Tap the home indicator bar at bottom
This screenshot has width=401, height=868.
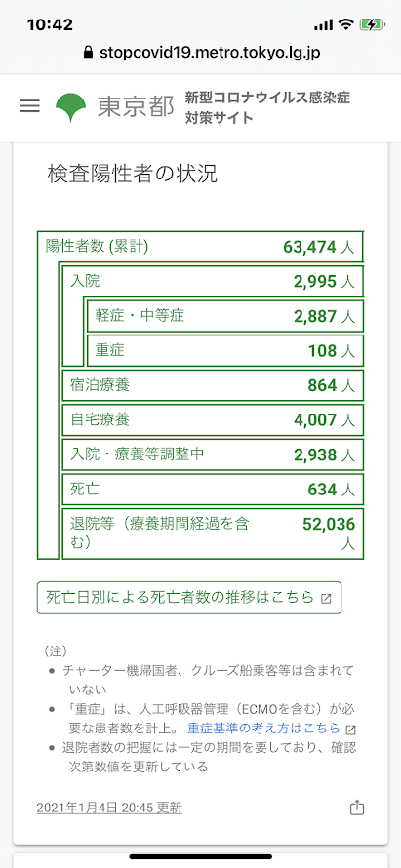coord(201,856)
